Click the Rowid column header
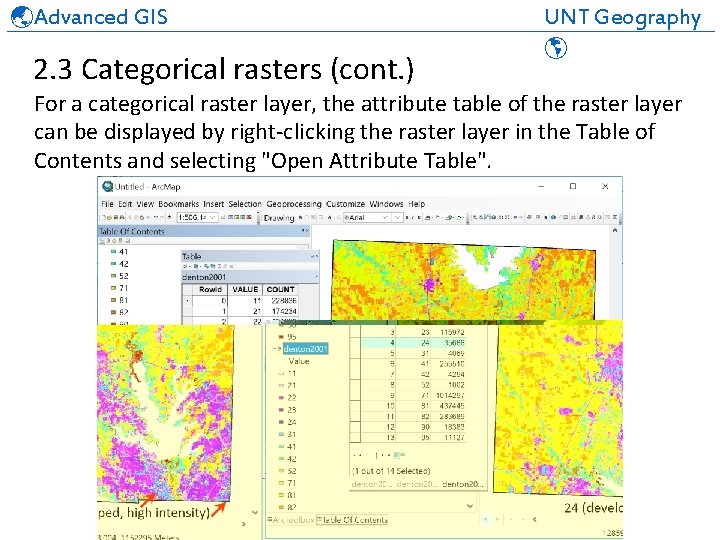 210,289
